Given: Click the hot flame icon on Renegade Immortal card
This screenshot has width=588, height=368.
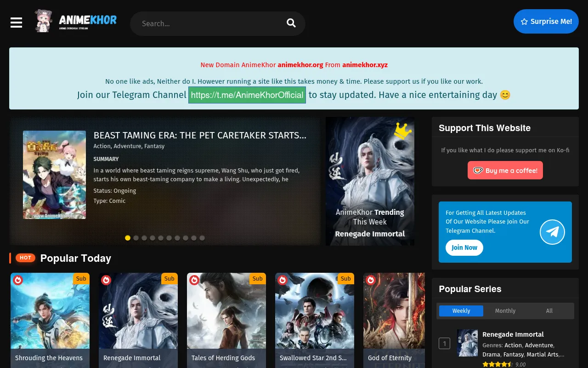Looking at the screenshot, I should [x=106, y=280].
